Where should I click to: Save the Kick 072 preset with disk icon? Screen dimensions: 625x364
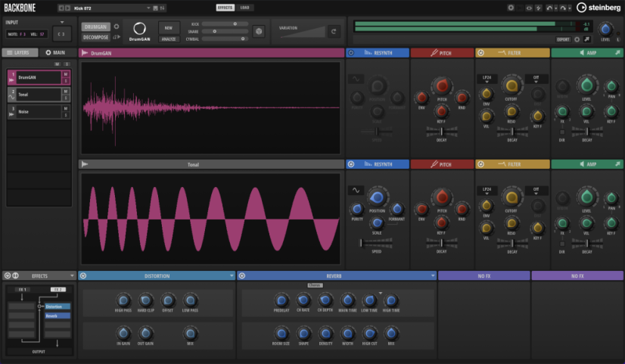click(156, 8)
